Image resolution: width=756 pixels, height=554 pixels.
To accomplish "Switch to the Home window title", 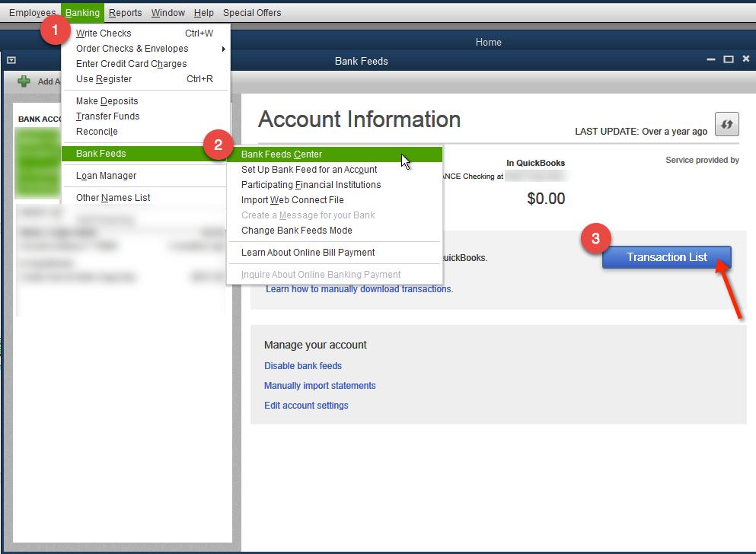I will pos(489,43).
